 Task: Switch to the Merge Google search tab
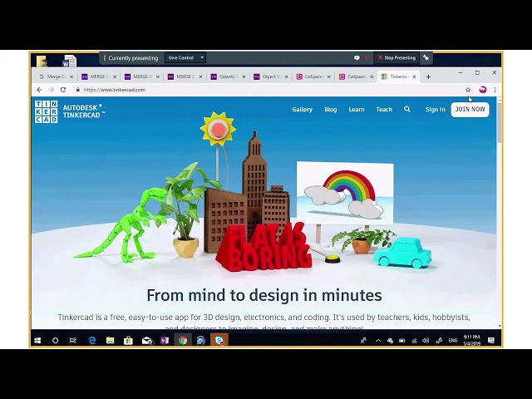click(x=56, y=76)
